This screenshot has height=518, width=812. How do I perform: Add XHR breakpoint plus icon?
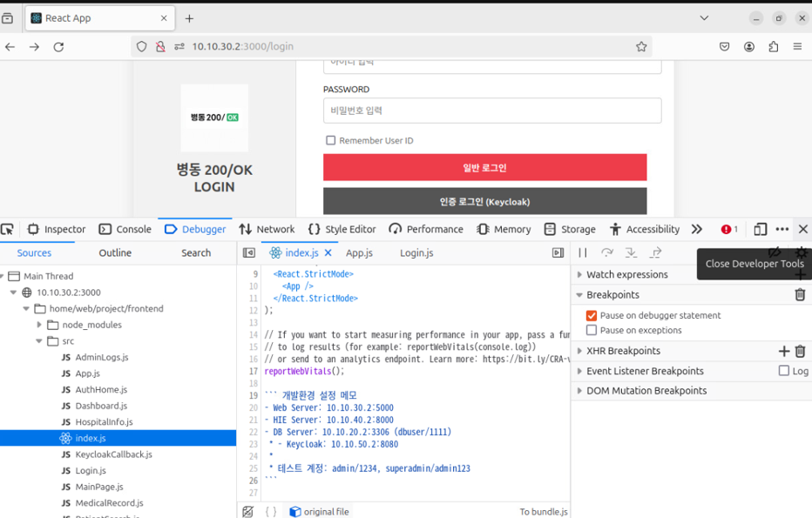784,351
